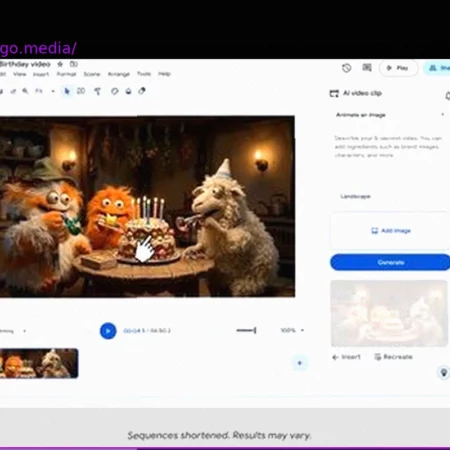This screenshot has height=450, width=450.
Task: Open the Tools menu
Action: point(144,74)
